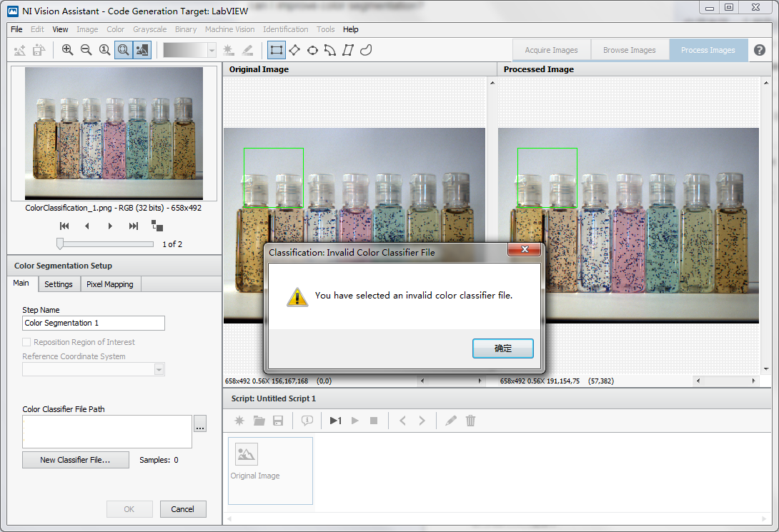Click the help question mark icon
Screen dimensions: 779x532
click(x=760, y=50)
